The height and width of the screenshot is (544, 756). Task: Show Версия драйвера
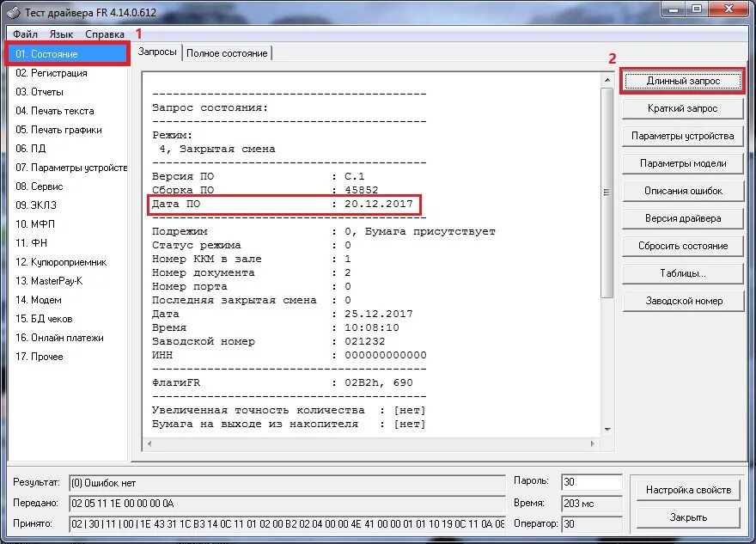(x=683, y=218)
